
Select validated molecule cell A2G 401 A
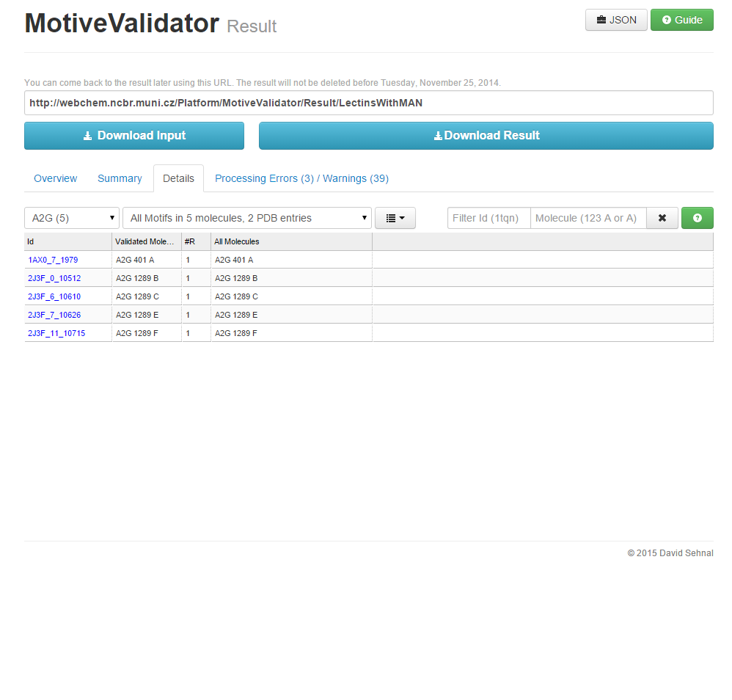[x=147, y=260]
